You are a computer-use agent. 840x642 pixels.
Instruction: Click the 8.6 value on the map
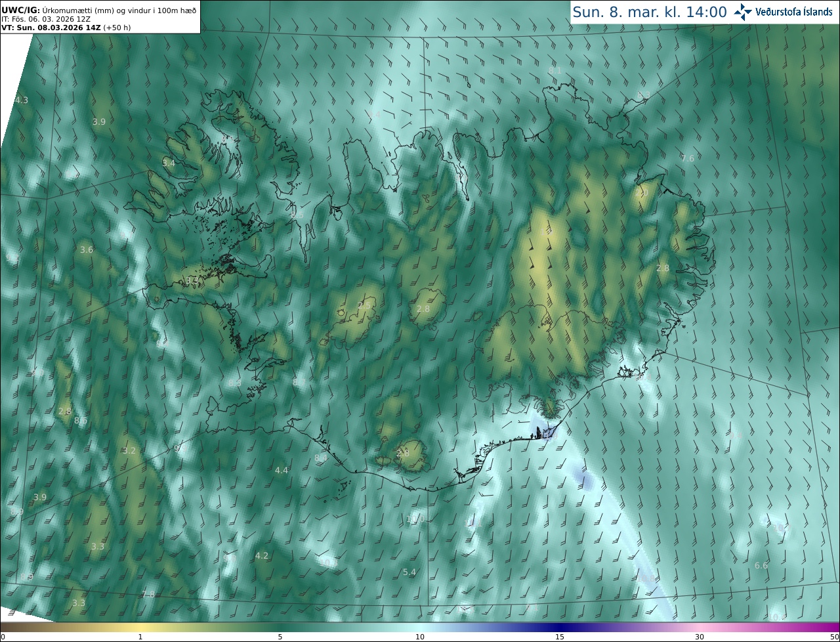pyautogui.click(x=81, y=421)
